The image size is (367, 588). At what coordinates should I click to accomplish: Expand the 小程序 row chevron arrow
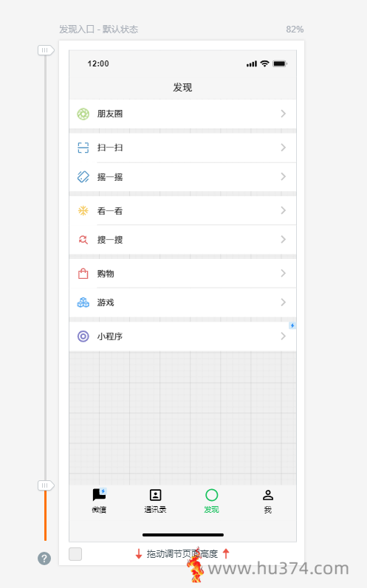click(x=284, y=336)
